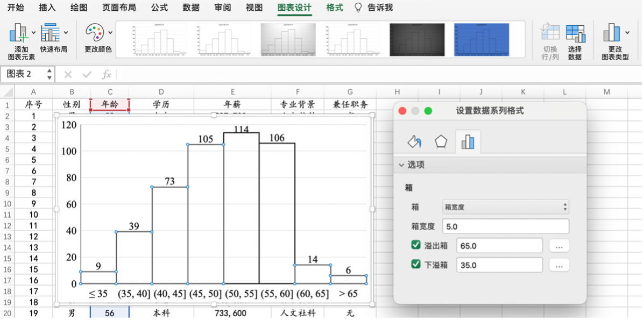Select Series Options bar chart tab

click(468, 141)
